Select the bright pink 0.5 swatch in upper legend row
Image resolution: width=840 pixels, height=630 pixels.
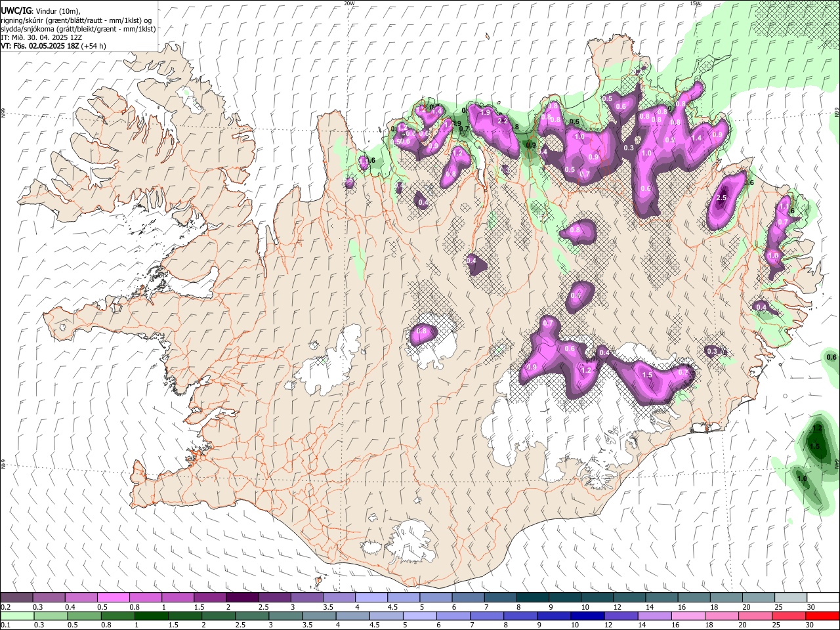114,598
